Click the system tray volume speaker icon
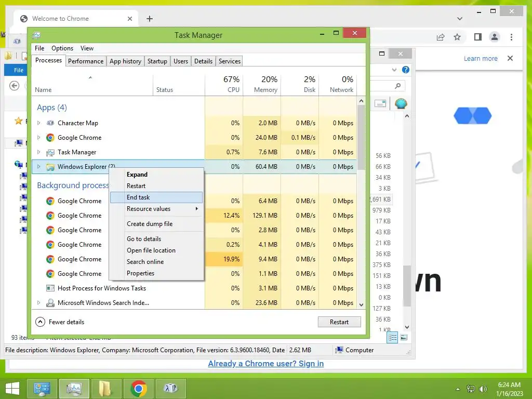This screenshot has height=399, width=532. tap(483, 389)
